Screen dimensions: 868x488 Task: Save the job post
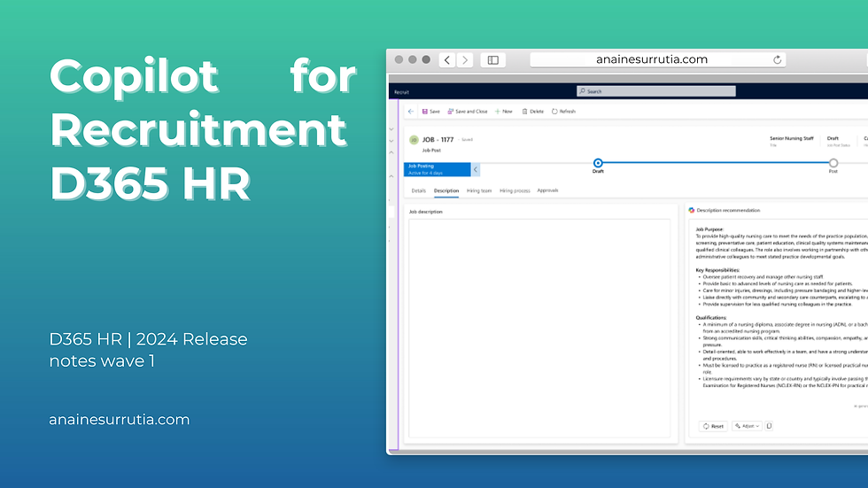pos(430,112)
